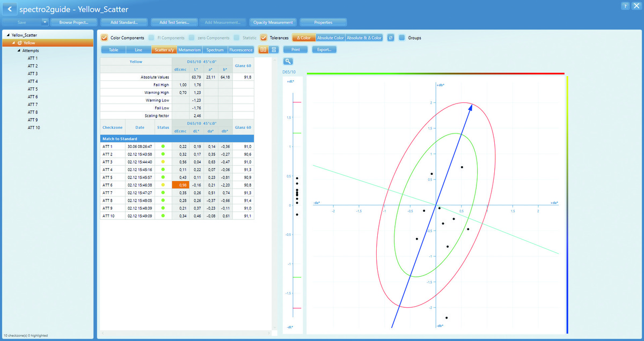The height and width of the screenshot is (341, 644).
Task: Click ATT 1 green status dot
Action: 163,146
